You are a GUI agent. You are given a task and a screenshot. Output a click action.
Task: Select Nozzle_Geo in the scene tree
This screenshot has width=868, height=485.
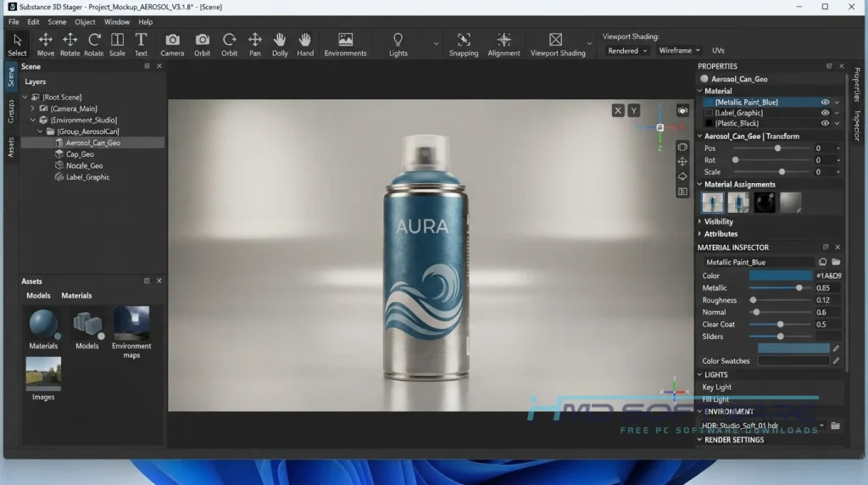coord(84,165)
